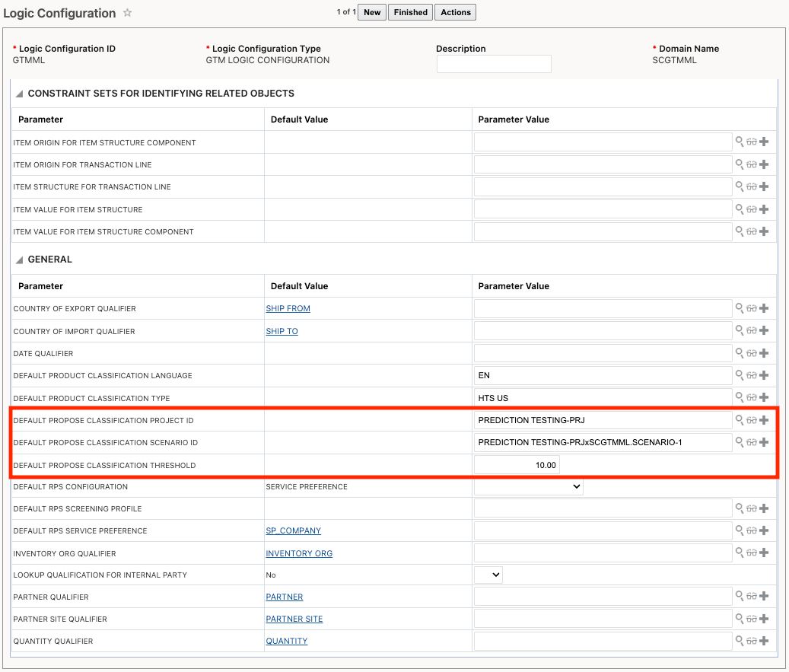The image size is (789, 672).
Task: Click view glasses icon for COUNTRY OF IMPORT QUALIFIER
Action: coord(752,331)
